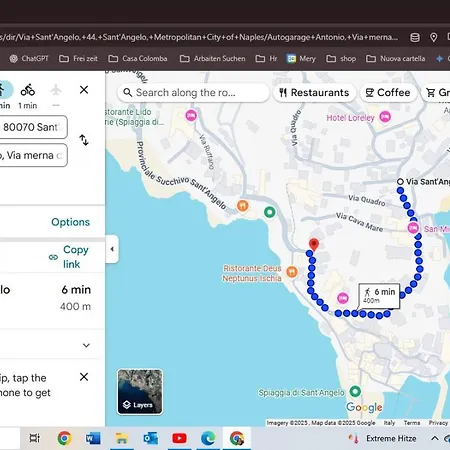This screenshot has width=450, height=450.
Task: Click green pin by the coastal road
Action: [270, 212]
